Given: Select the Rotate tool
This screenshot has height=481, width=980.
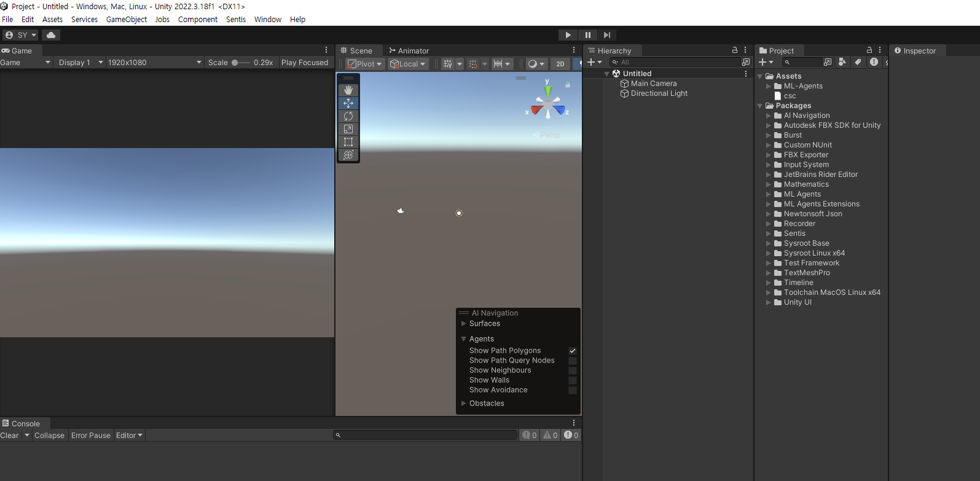Looking at the screenshot, I should (x=348, y=116).
